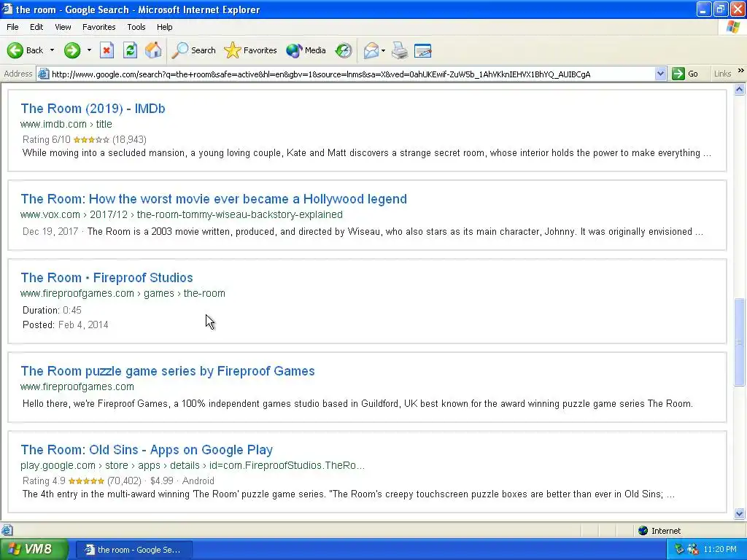Image resolution: width=747 pixels, height=560 pixels.
Task: Click the 'Rating 4.9' text
Action: pos(44,481)
